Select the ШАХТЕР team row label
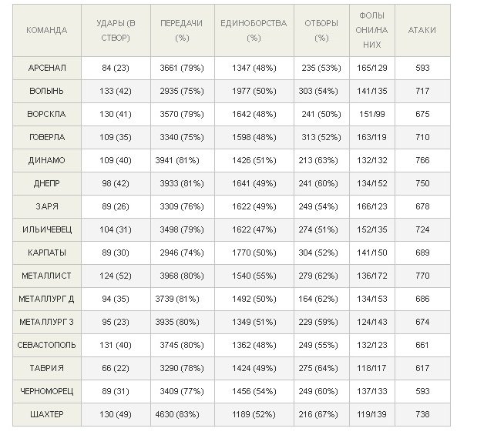 coord(47,414)
